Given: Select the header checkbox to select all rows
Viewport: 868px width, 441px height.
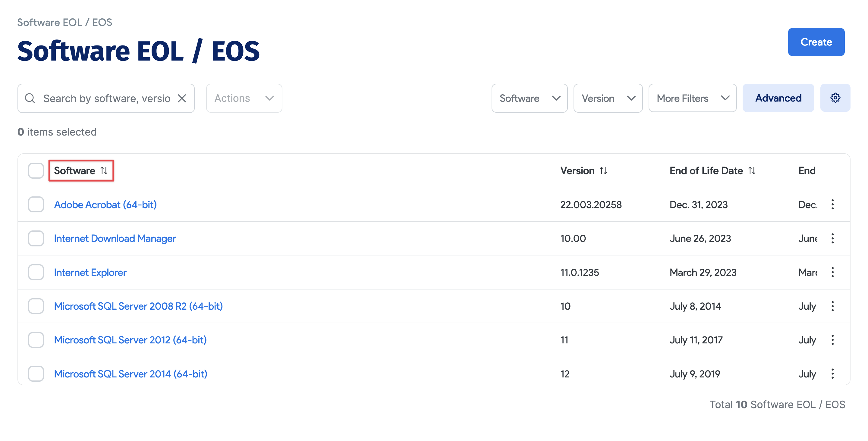Looking at the screenshot, I should click(36, 170).
